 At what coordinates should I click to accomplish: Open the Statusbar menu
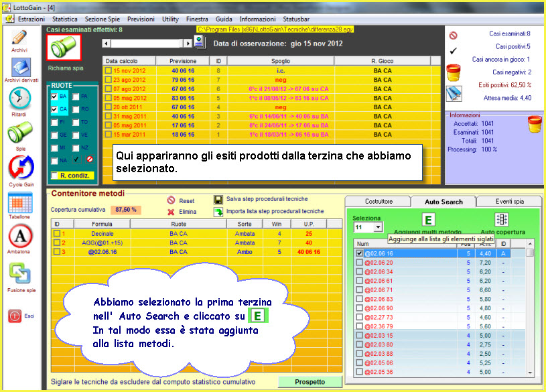point(296,19)
